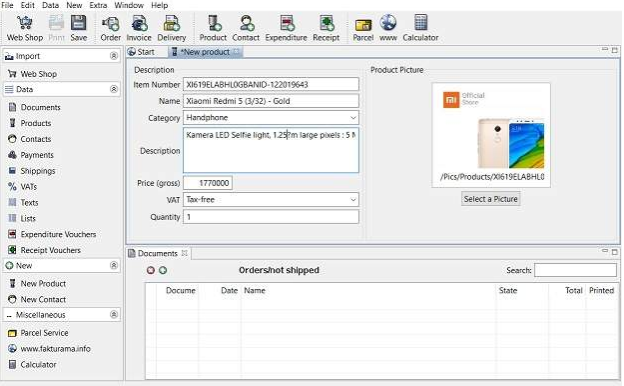Open Lists in the Data sidebar
The image size is (624, 386).
click(x=22, y=218)
